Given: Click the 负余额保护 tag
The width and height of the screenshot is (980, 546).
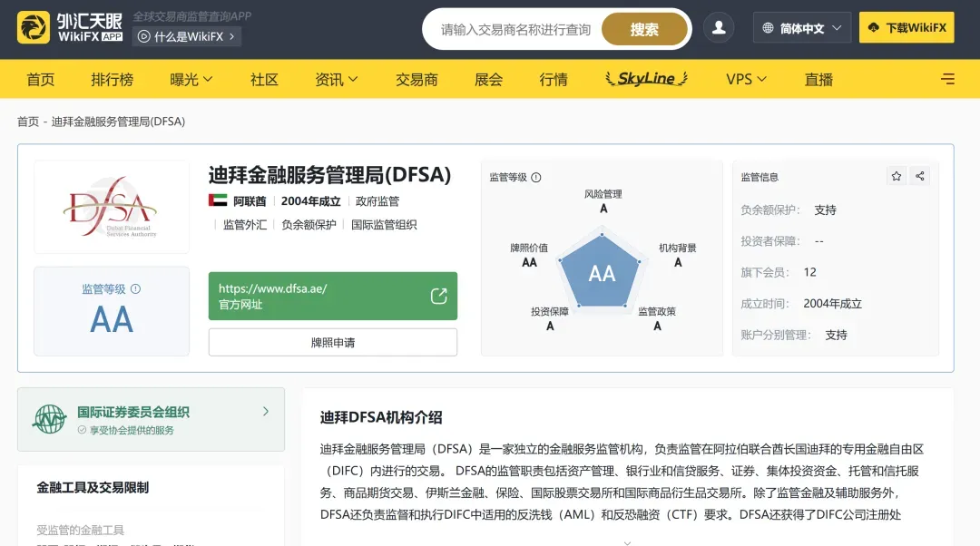Looking at the screenshot, I should [309, 224].
